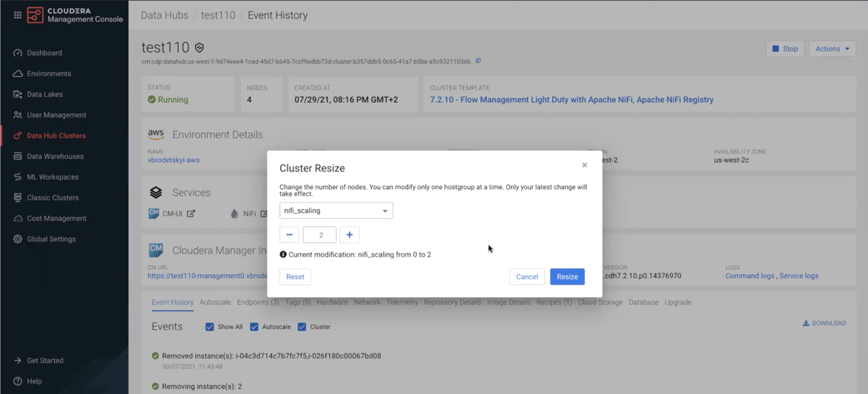Click the shield icon next to test110

point(200,47)
